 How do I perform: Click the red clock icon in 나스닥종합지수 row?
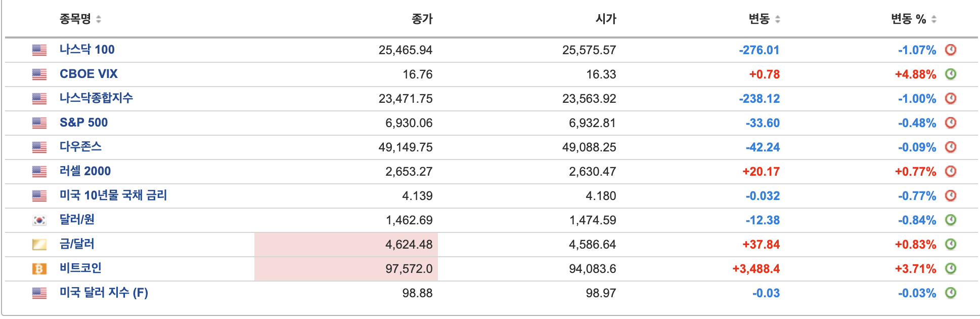pyautogui.click(x=951, y=98)
